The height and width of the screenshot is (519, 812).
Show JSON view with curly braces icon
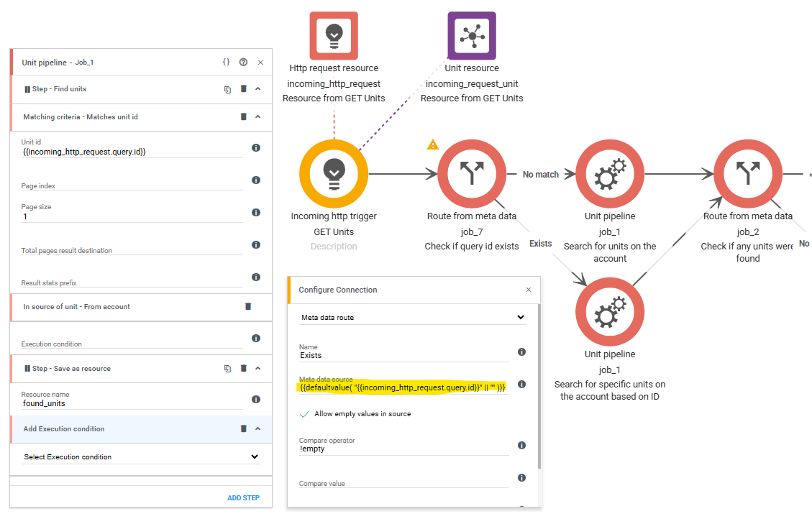[x=227, y=62]
